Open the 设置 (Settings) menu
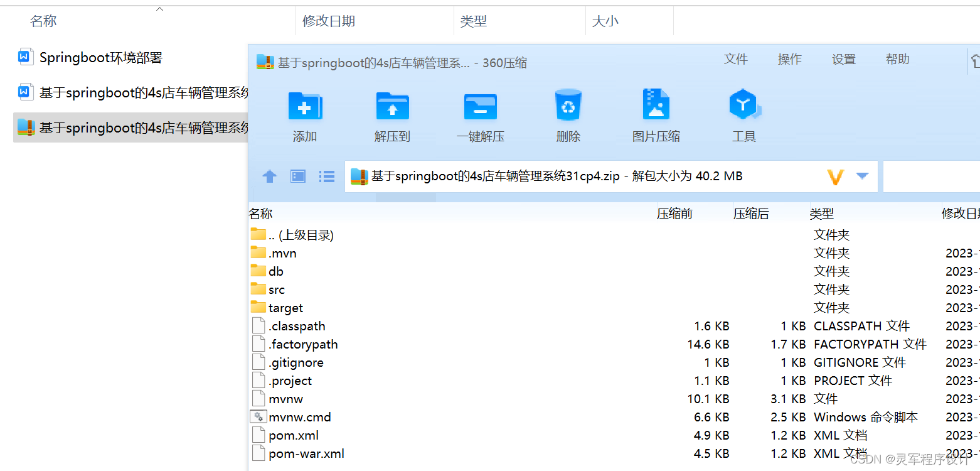 (843, 59)
